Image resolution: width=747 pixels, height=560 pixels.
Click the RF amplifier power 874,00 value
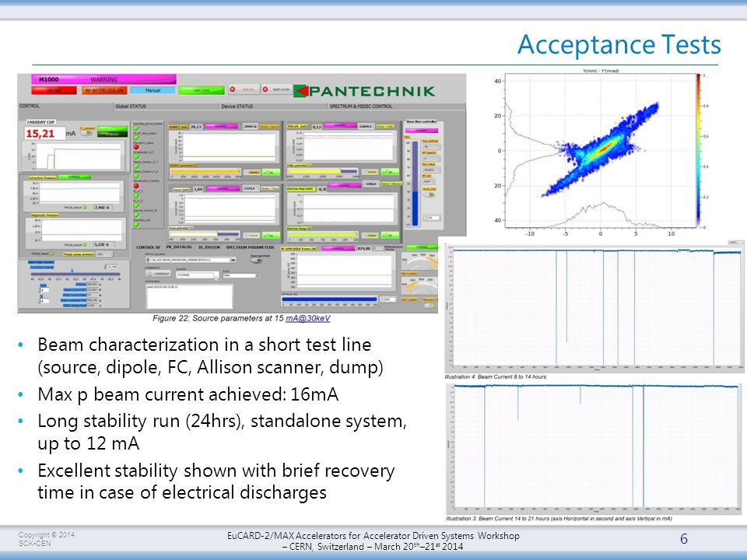pyautogui.click(x=364, y=249)
